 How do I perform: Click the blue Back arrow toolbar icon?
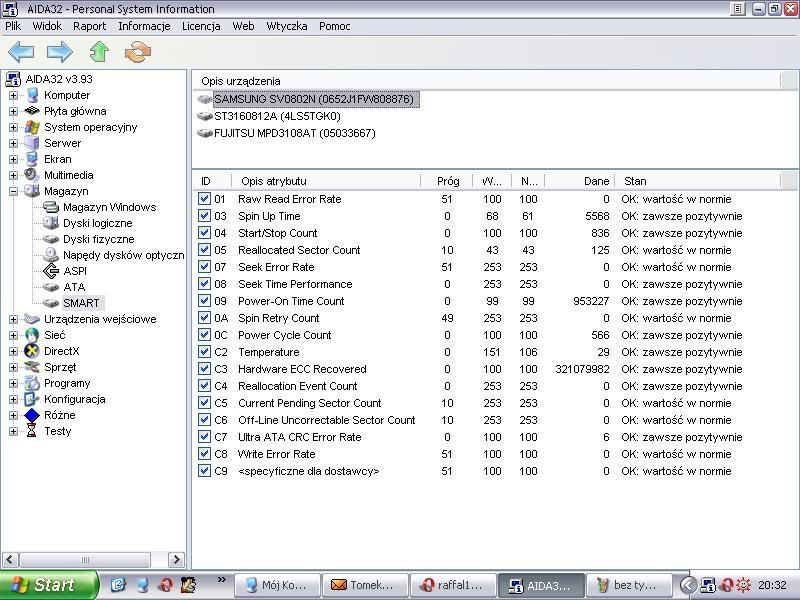(x=21, y=52)
